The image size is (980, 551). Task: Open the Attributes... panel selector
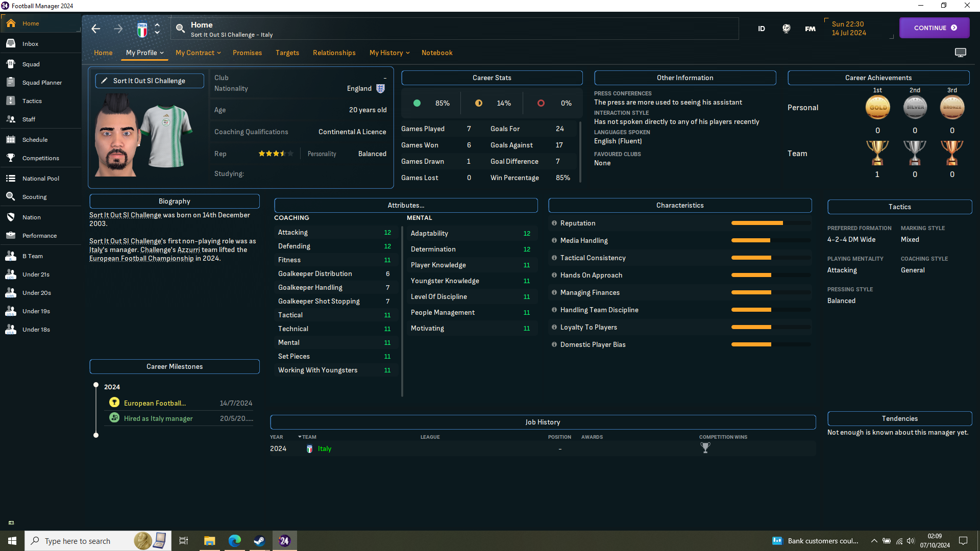click(x=406, y=206)
